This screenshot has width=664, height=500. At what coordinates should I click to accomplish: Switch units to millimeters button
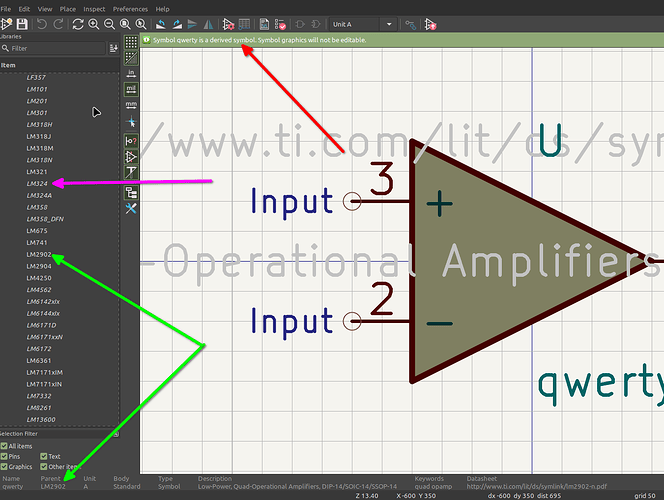point(131,104)
